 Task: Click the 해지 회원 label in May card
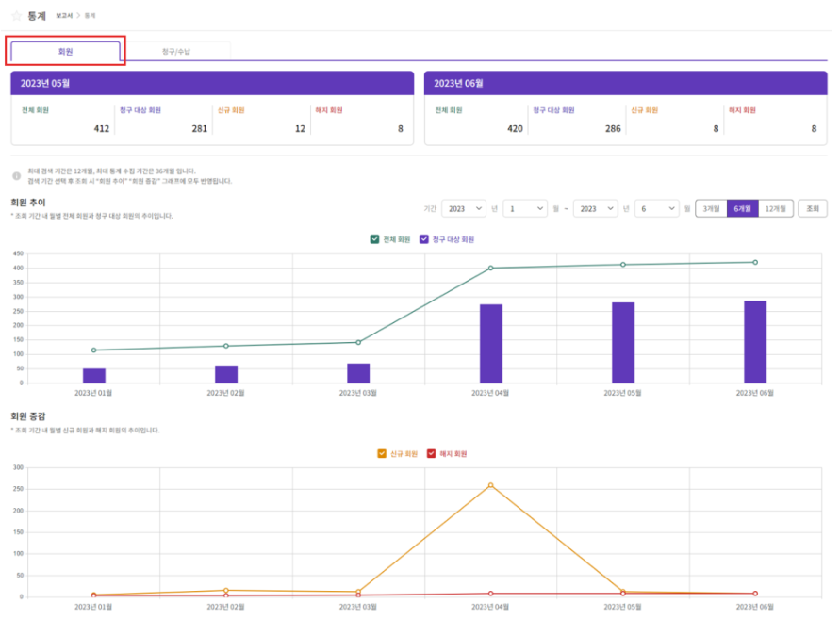[329, 110]
